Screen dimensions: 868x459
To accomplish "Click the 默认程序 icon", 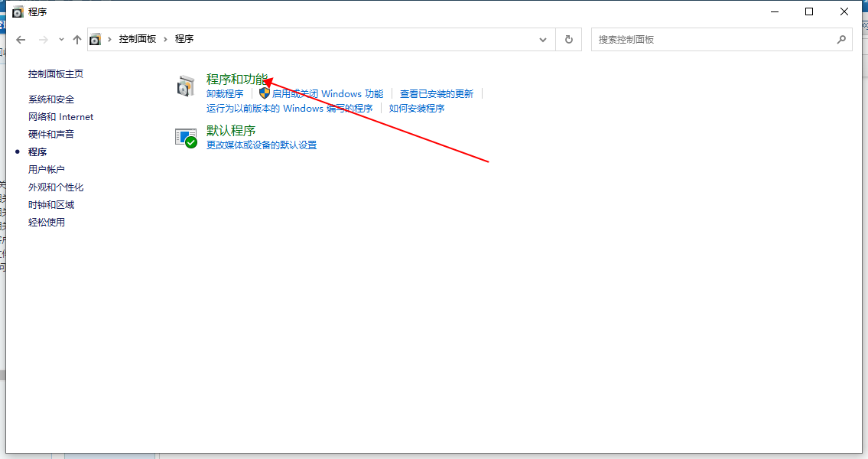I will tap(186, 138).
